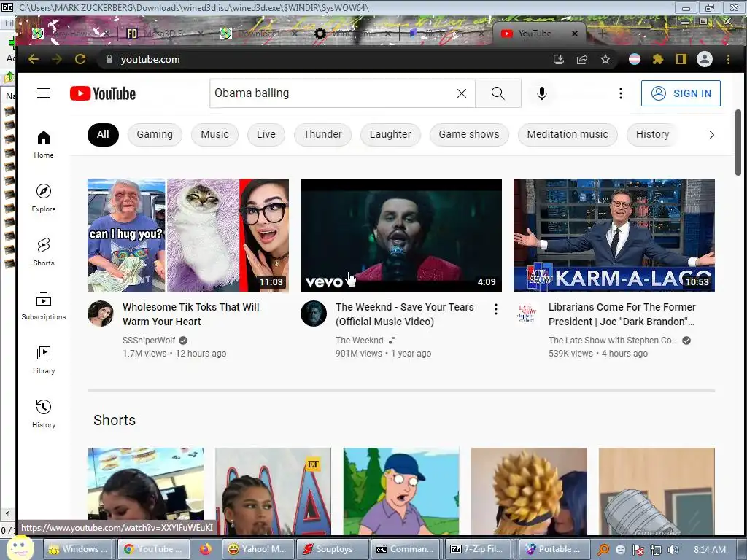Open Firefox from the taskbar
This screenshot has height=560, width=747.
[x=205, y=549]
